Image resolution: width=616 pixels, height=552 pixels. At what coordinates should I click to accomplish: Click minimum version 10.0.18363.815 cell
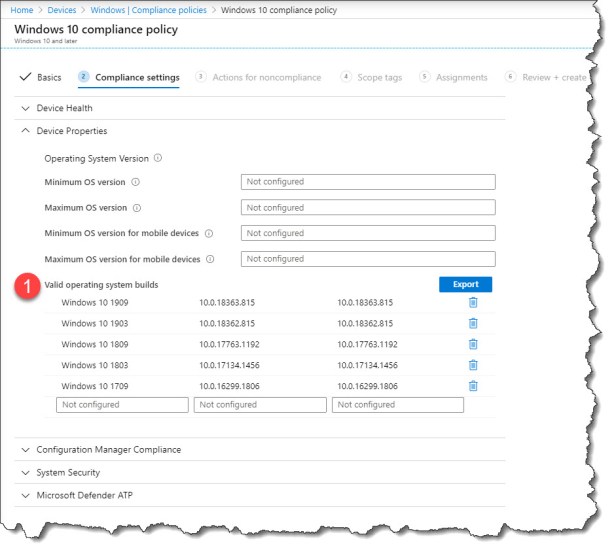tap(227, 303)
